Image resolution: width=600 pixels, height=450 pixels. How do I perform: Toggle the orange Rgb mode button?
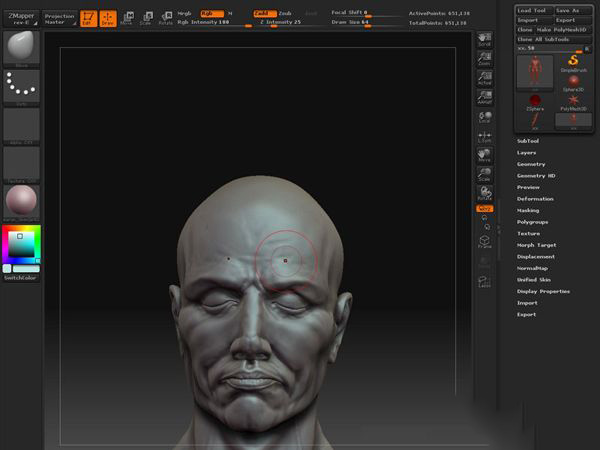pyautogui.click(x=212, y=14)
